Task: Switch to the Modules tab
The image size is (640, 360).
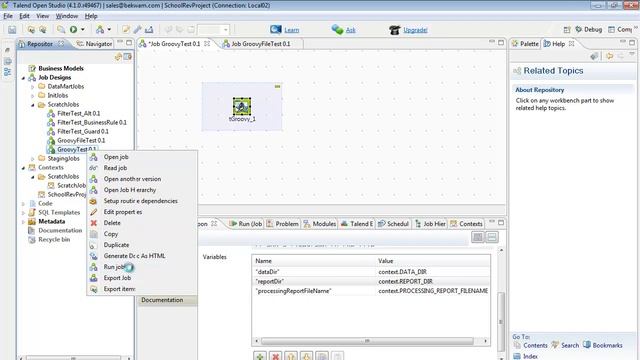Action: tap(320, 224)
